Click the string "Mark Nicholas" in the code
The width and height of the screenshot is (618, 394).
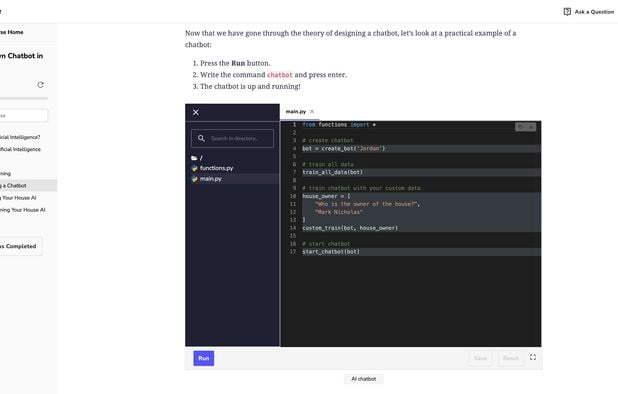coord(339,212)
